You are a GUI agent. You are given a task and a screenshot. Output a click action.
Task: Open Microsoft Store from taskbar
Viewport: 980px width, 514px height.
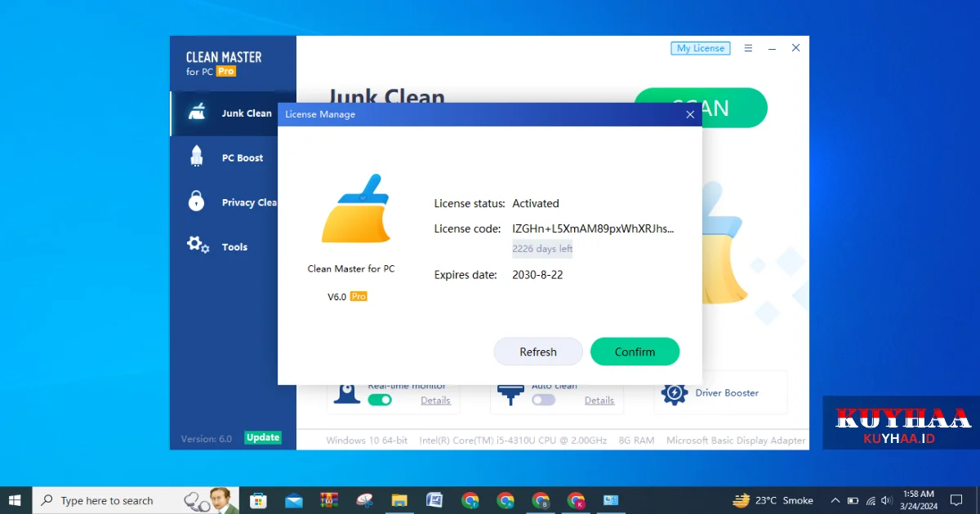(x=258, y=500)
